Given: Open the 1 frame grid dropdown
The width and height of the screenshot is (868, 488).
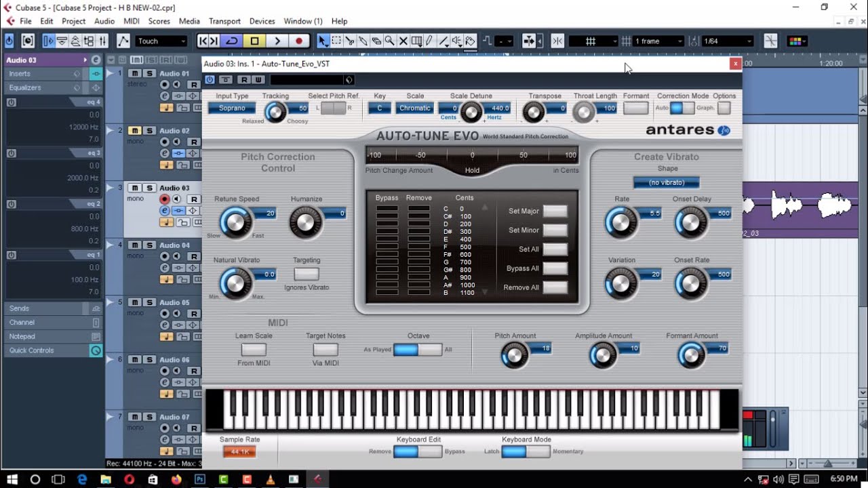Looking at the screenshot, I should click(x=658, y=41).
